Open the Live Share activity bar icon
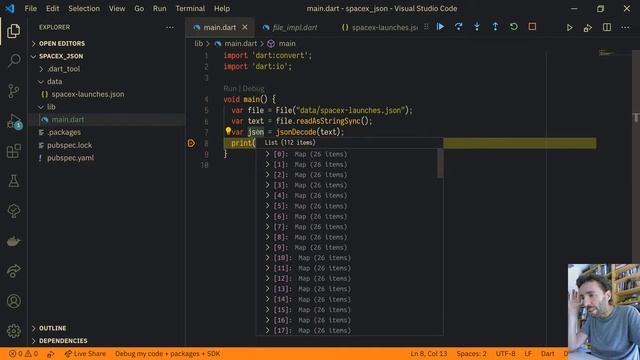The width and height of the screenshot is (640, 360). (x=13, y=271)
